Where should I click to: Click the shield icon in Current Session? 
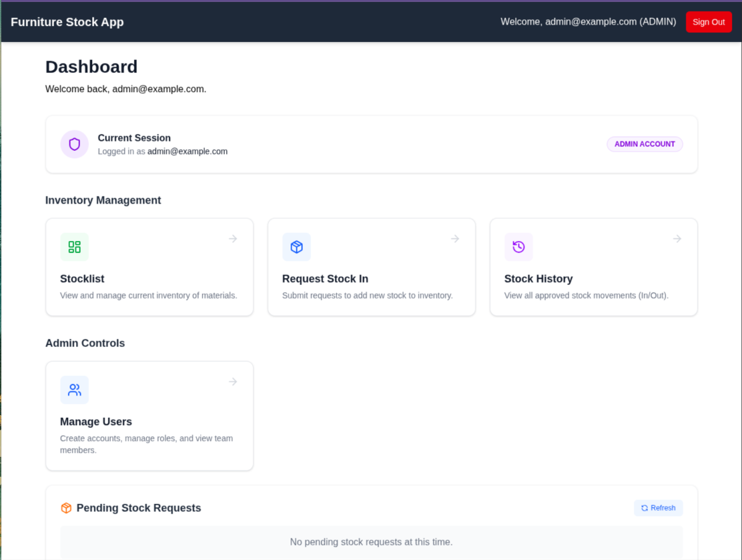(x=74, y=144)
